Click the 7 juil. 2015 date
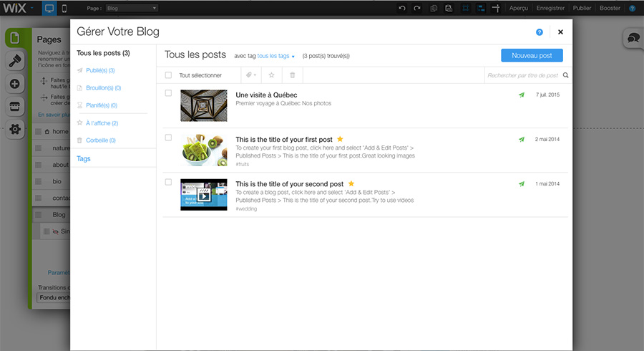This screenshot has width=644, height=351. point(547,95)
